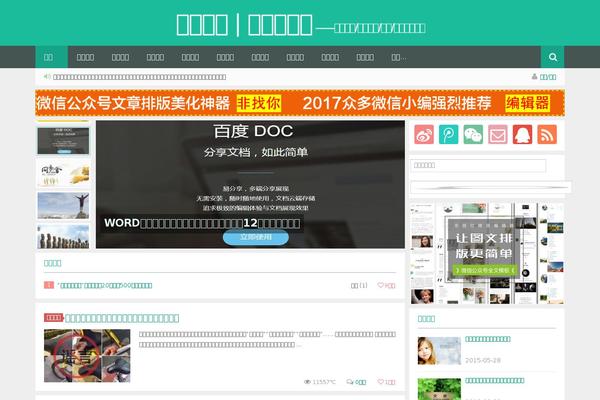This screenshot has width=600, height=400.
Task: Open the Sina Weibo social icon
Action: (x=424, y=134)
